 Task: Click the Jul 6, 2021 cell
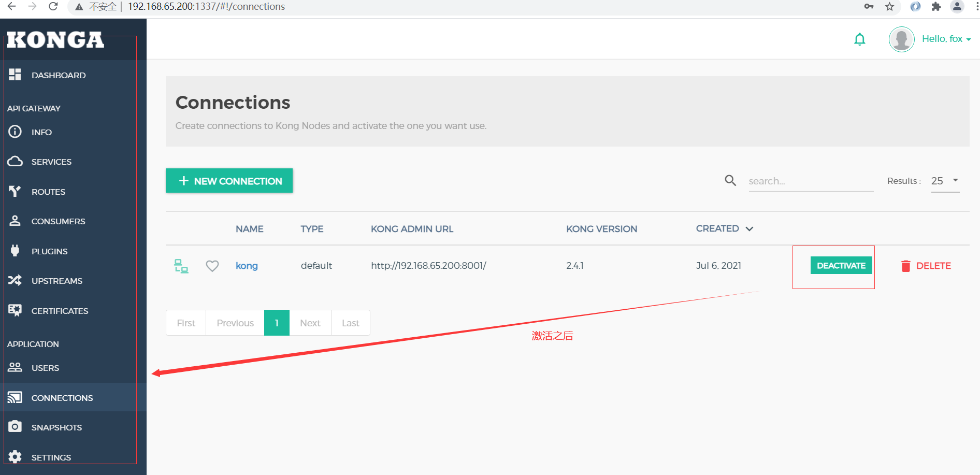718,266
